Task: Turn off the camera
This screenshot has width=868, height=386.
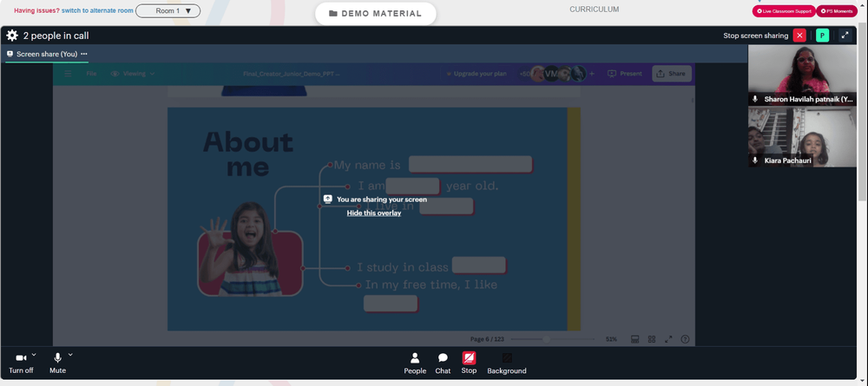Action: point(21,363)
